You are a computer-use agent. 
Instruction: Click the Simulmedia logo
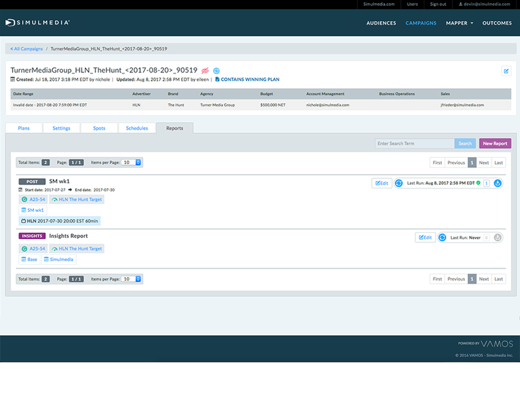(37, 22)
